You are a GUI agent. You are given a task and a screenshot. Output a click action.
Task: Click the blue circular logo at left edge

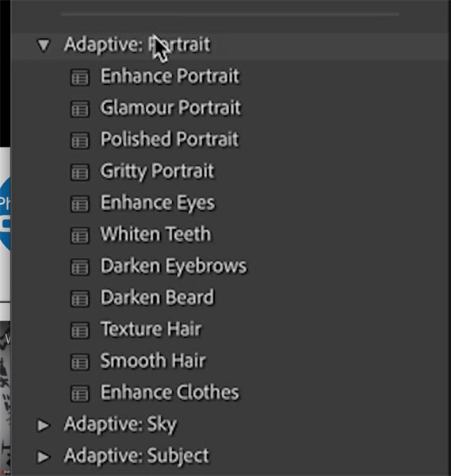6,214
